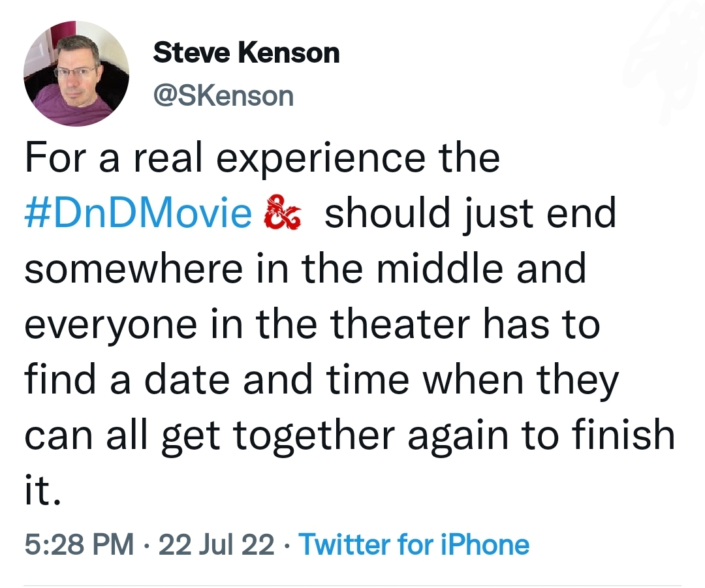This screenshot has height=588, width=705.
Task: Click the red D&D ampersand emoji
Action: tap(281, 213)
